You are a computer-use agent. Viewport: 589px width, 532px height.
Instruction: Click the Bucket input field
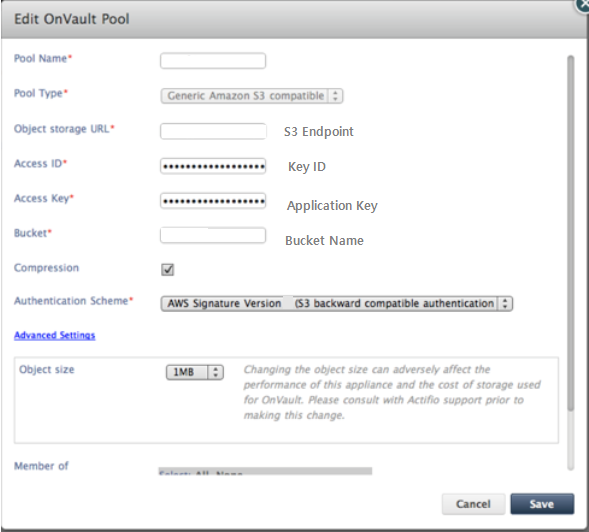(213, 235)
